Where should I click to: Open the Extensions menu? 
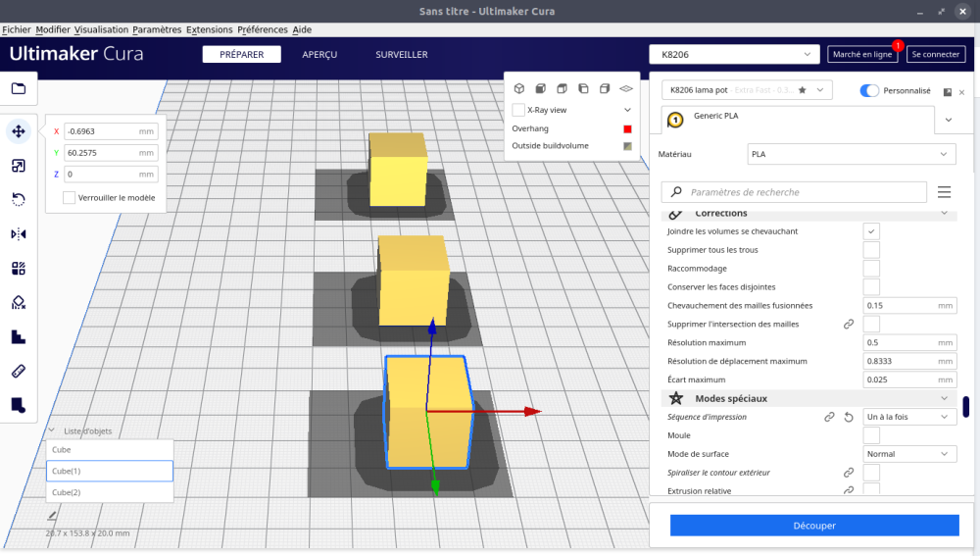[x=209, y=29]
